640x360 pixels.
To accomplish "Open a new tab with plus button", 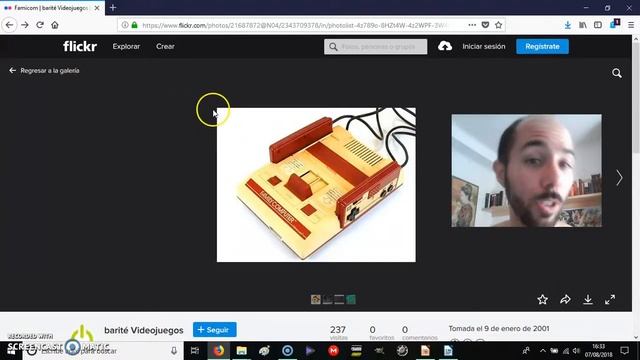I will click(113, 8).
